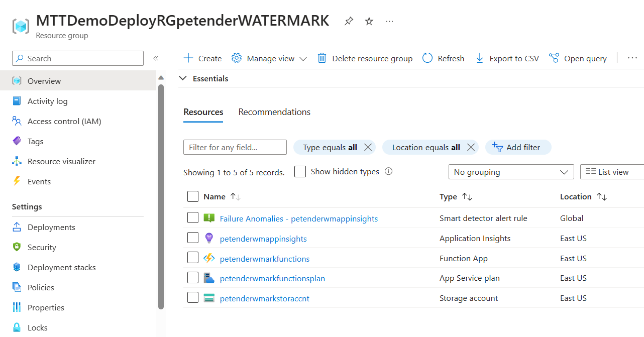Open the List view dropdown
This screenshot has height=337, width=644.
tap(612, 172)
